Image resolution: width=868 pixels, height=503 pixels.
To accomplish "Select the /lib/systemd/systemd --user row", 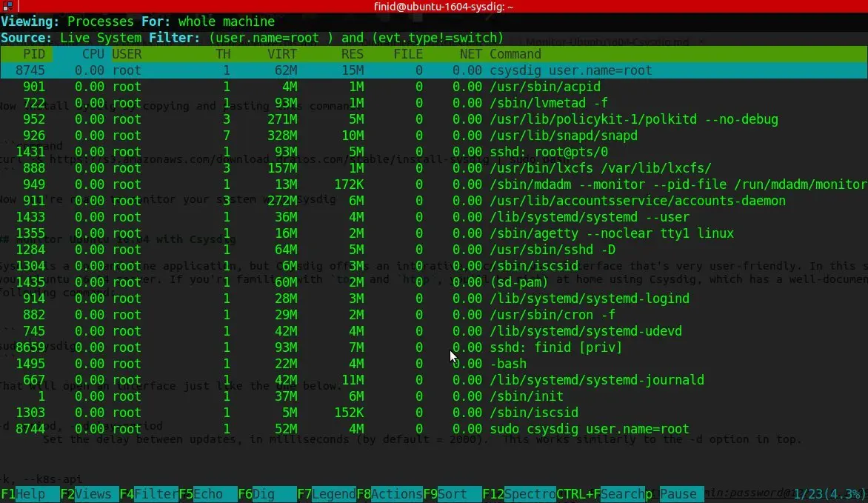I will [x=434, y=217].
